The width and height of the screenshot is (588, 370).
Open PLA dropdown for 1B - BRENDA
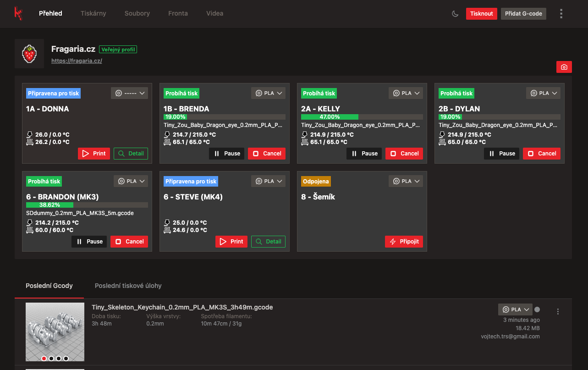[268, 93]
